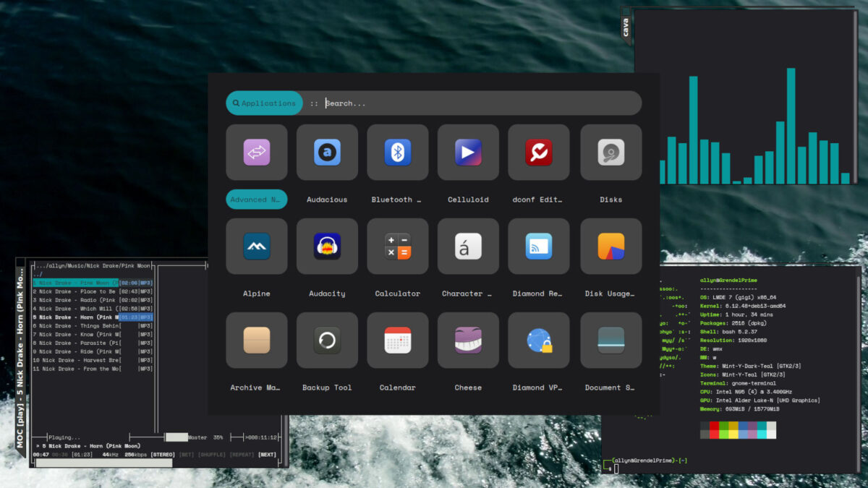
Task: Toggle the NEXT option in MOC
Action: (268, 455)
